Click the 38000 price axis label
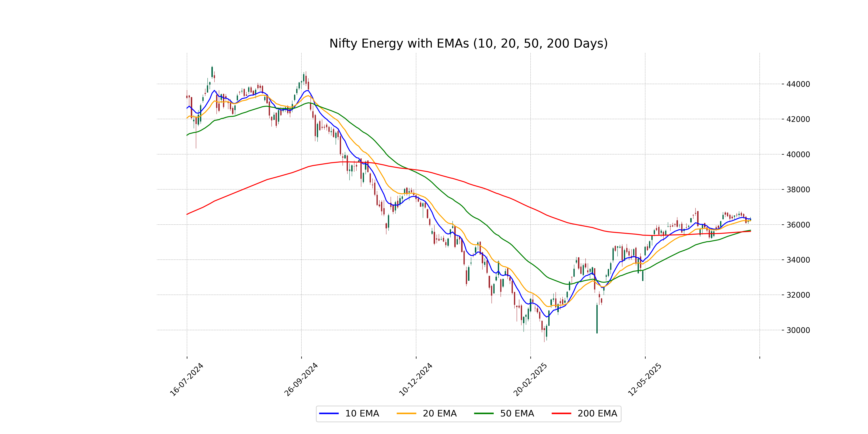Viewport: 868px width, 434px height. [x=798, y=190]
